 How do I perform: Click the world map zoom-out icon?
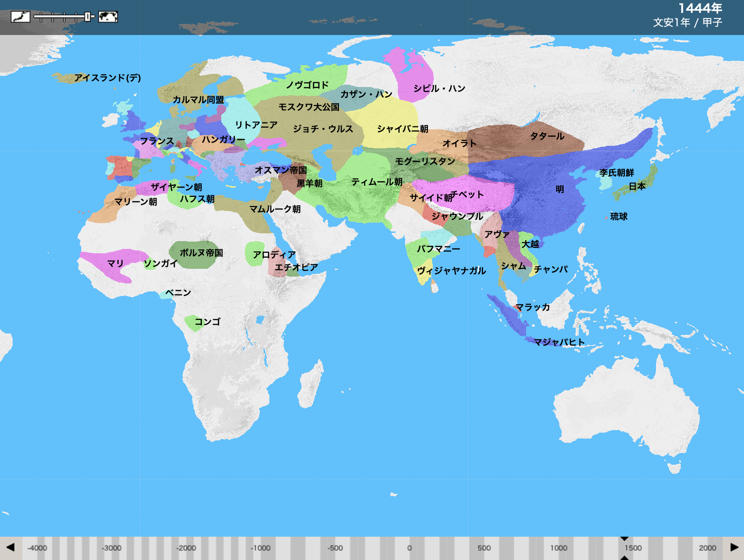[x=108, y=17]
